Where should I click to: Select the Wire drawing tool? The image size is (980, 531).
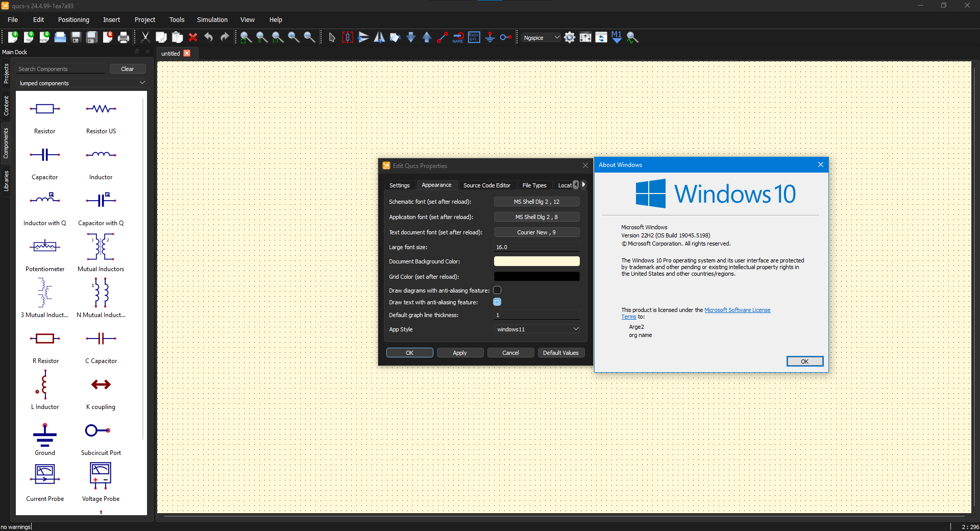443,37
